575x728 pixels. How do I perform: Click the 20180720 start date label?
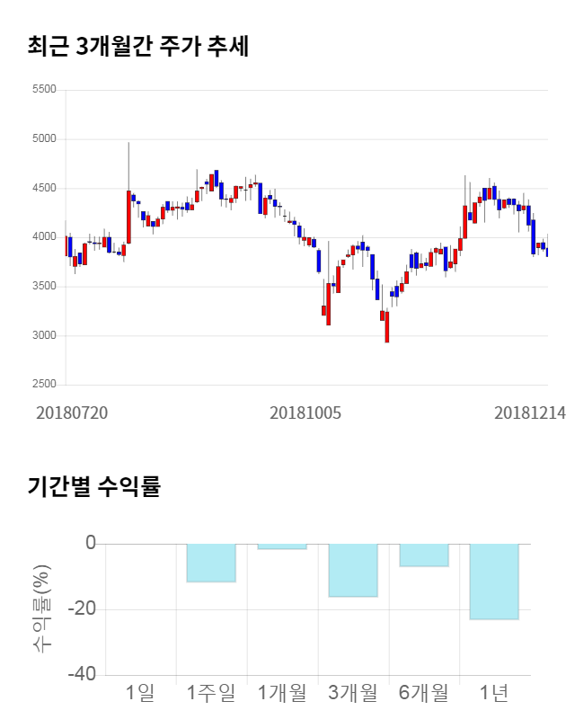click(72, 413)
